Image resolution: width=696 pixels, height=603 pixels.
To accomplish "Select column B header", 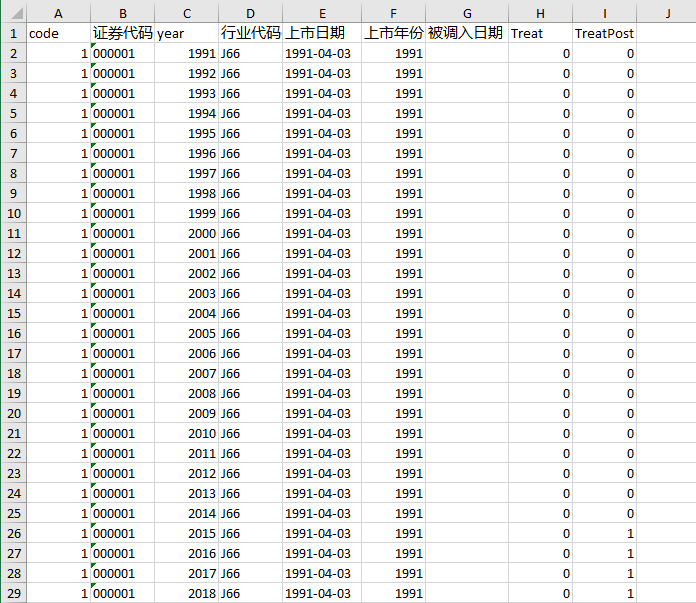I will point(123,13).
